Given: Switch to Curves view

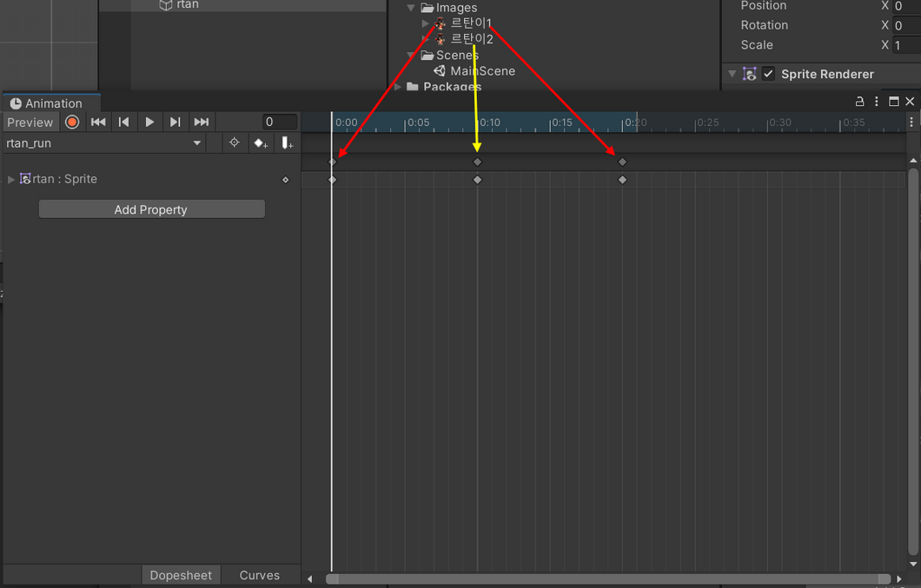Looking at the screenshot, I should (x=260, y=575).
